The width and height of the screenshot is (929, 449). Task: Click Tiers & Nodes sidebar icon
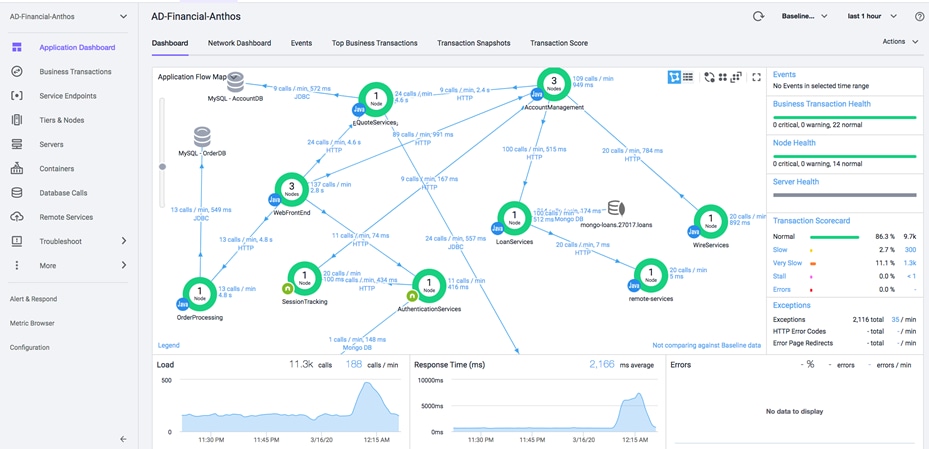(17, 120)
